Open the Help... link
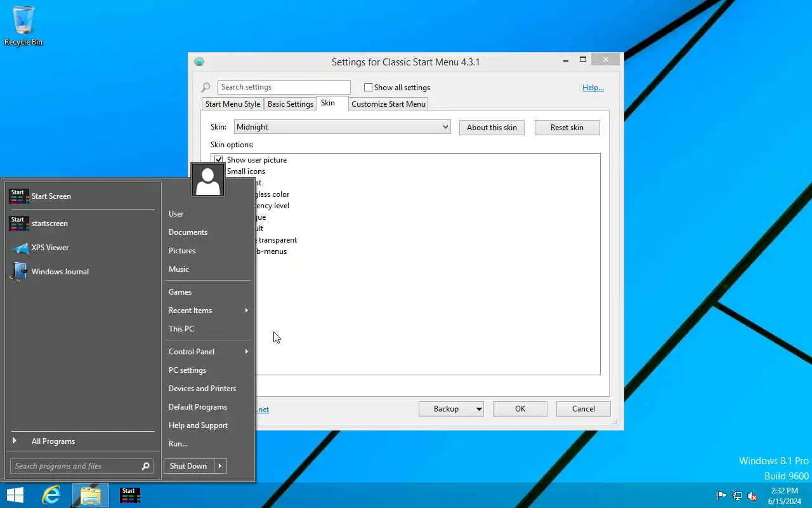This screenshot has width=812, height=508. (593, 88)
